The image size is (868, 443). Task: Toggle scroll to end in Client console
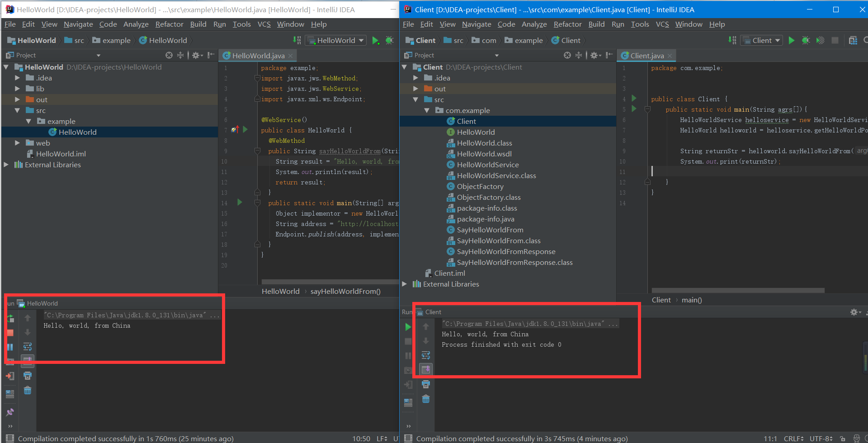click(x=426, y=369)
